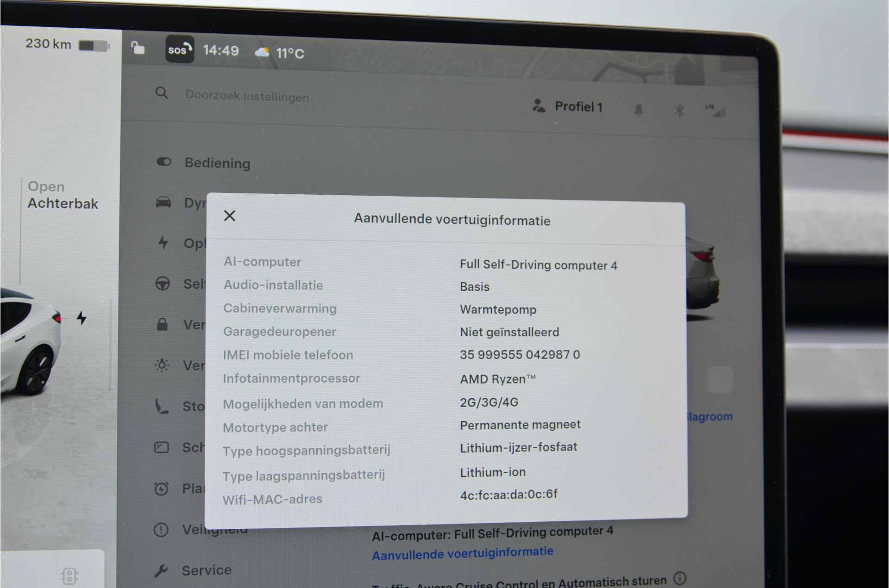889x588 pixels.
Task: Tap the charge port lightning icon on car
Action: [x=81, y=318]
